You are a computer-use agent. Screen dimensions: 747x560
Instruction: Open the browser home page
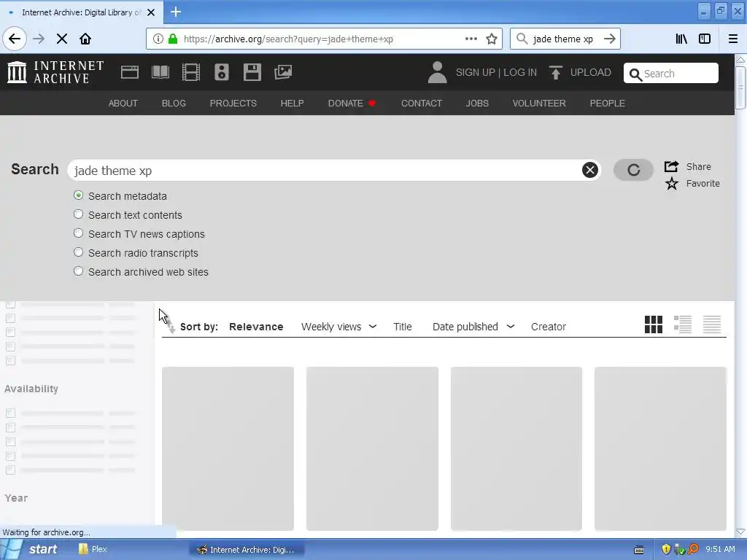[85, 39]
